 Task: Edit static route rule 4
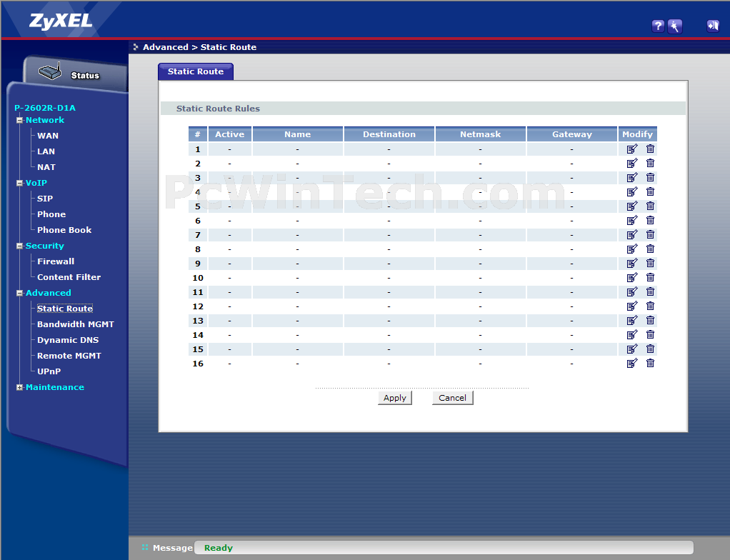click(631, 192)
